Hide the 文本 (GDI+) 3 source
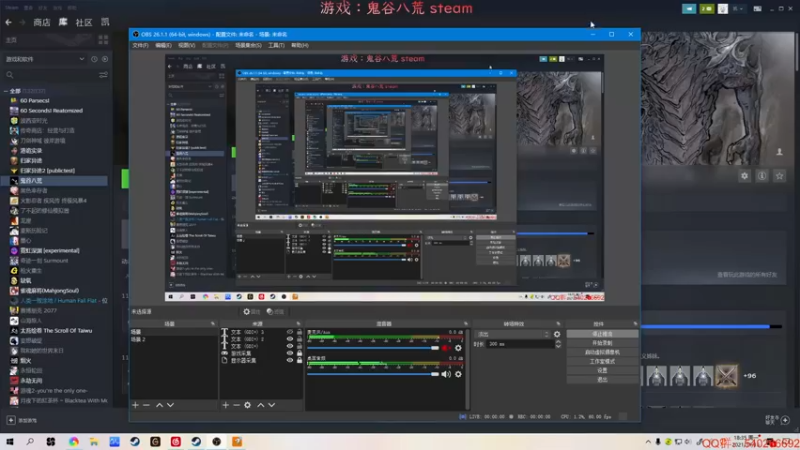 tap(290, 332)
